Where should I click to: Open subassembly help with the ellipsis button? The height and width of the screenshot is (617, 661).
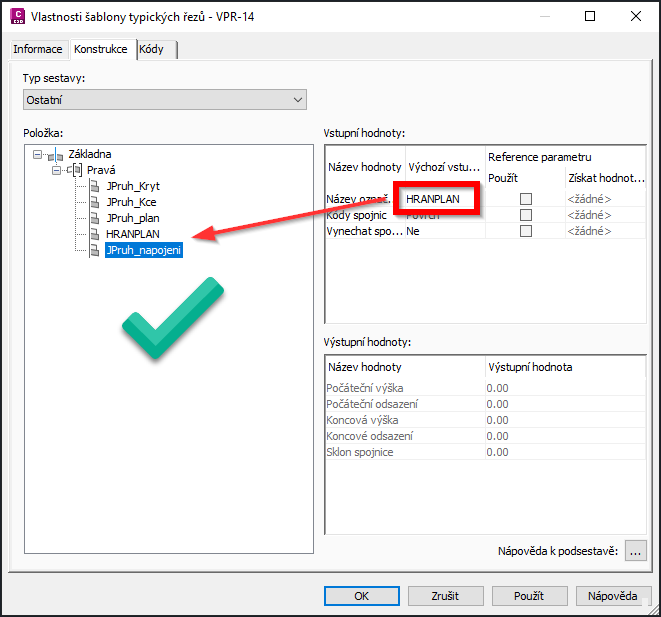click(x=636, y=551)
